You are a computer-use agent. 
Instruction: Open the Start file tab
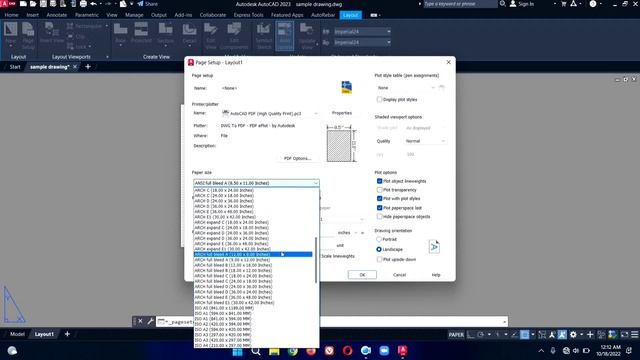tap(15, 67)
